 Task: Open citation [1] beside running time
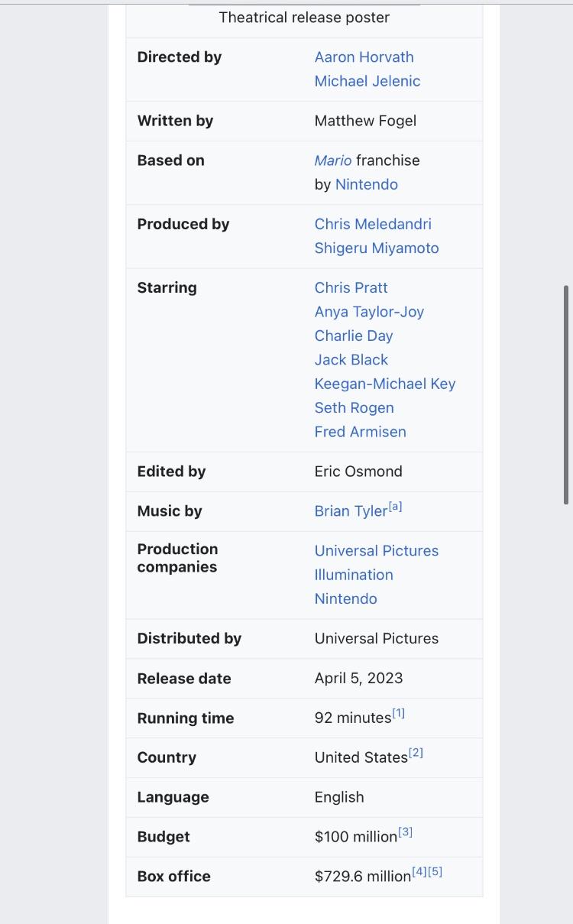(399, 713)
